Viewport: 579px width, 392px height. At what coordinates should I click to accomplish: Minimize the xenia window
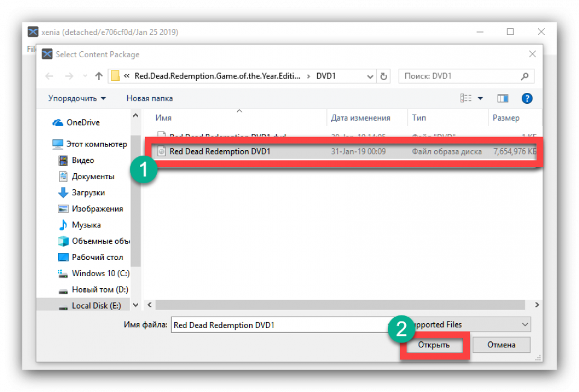479,32
